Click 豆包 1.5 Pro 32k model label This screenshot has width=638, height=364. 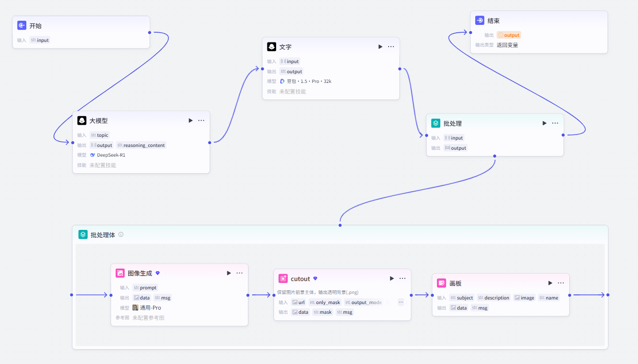[306, 81]
